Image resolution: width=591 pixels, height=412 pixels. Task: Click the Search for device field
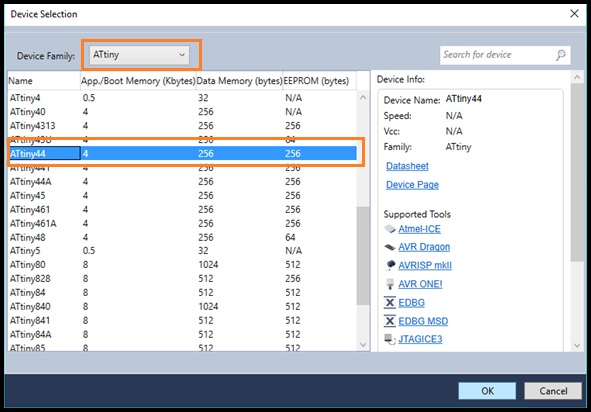coord(505,55)
